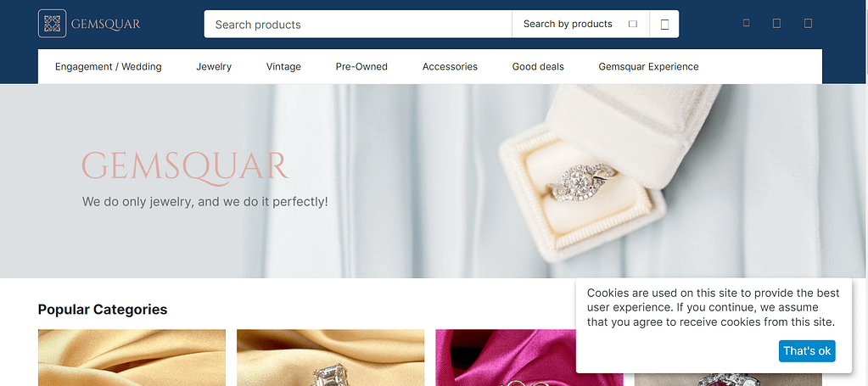Click the middle icon in the header's right group
Image resolution: width=868 pixels, height=386 pixels.
[776, 23]
